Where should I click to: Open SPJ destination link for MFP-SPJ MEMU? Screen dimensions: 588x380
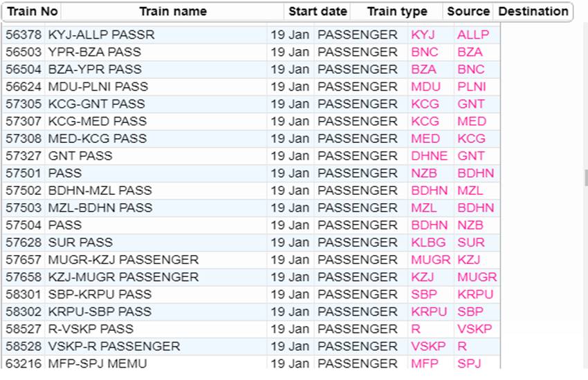pos(469,363)
